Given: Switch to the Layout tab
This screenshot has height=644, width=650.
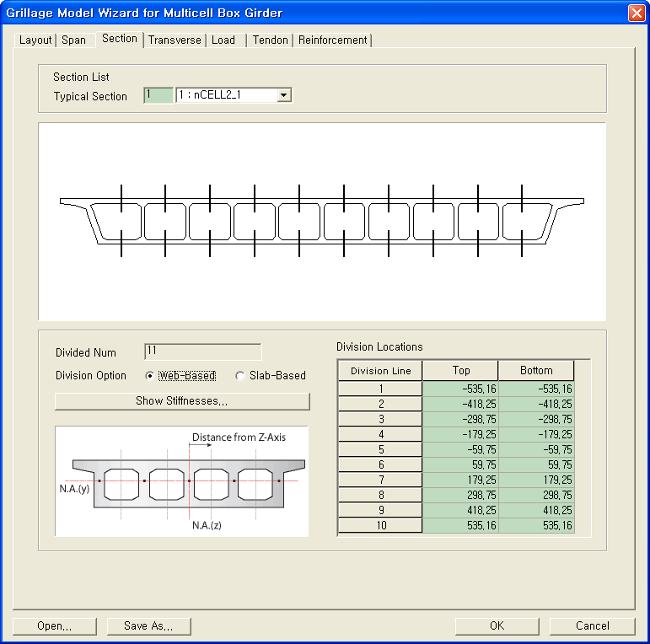Looking at the screenshot, I should pyautogui.click(x=35, y=40).
